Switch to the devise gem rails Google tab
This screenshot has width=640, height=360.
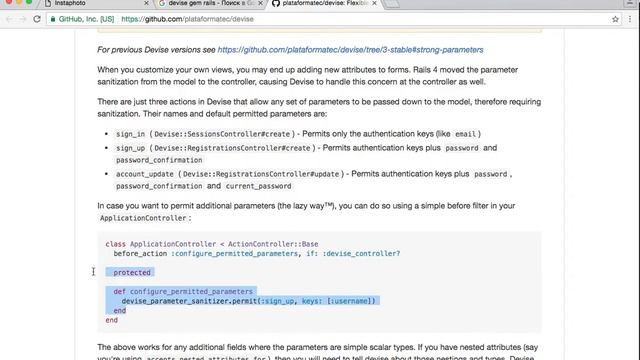[x=210, y=3]
